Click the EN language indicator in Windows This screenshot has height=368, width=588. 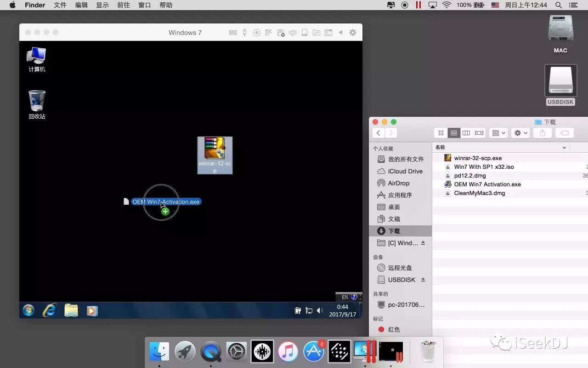tap(345, 297)
